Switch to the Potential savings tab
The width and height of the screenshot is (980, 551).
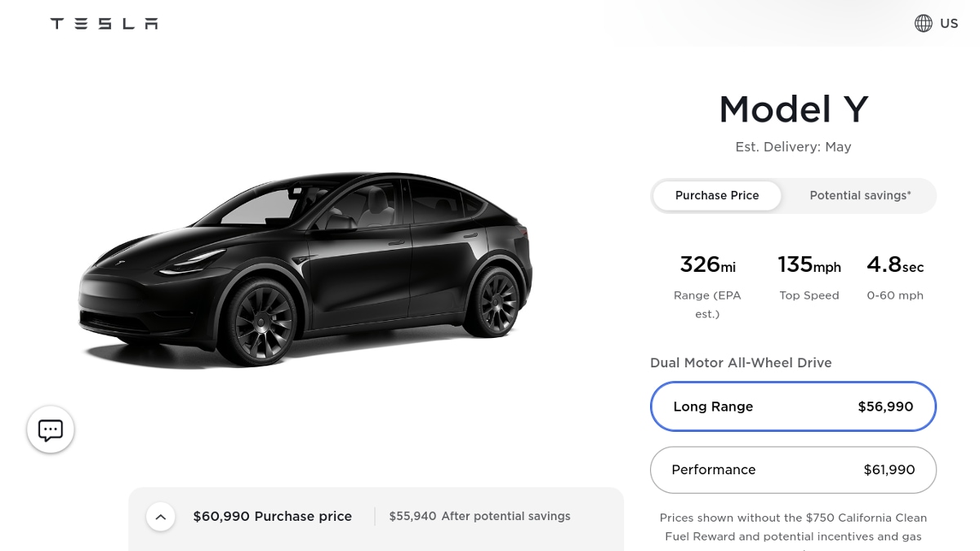point(860,196)
